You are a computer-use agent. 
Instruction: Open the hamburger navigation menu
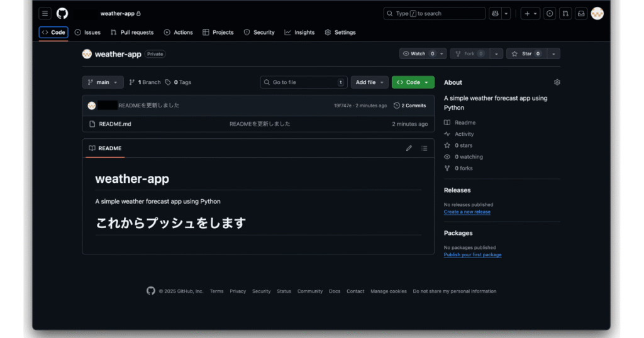pos(45,13)
